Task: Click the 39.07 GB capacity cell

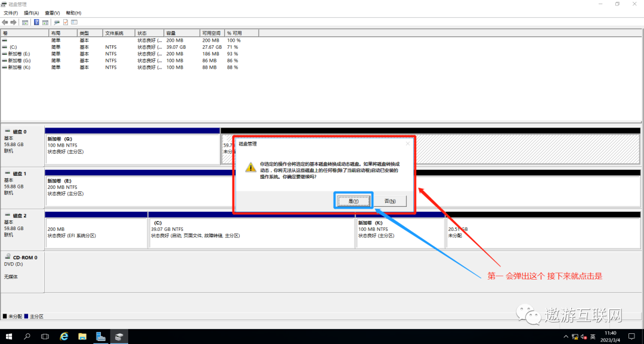Action: click(x=176, y=47)
